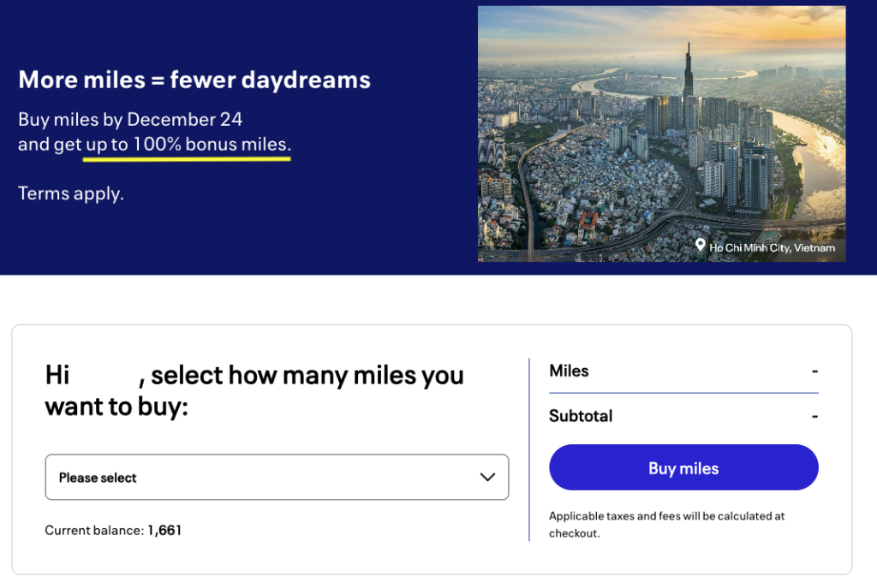Click the Subtotal summary row label

click(x=581, y=416)
